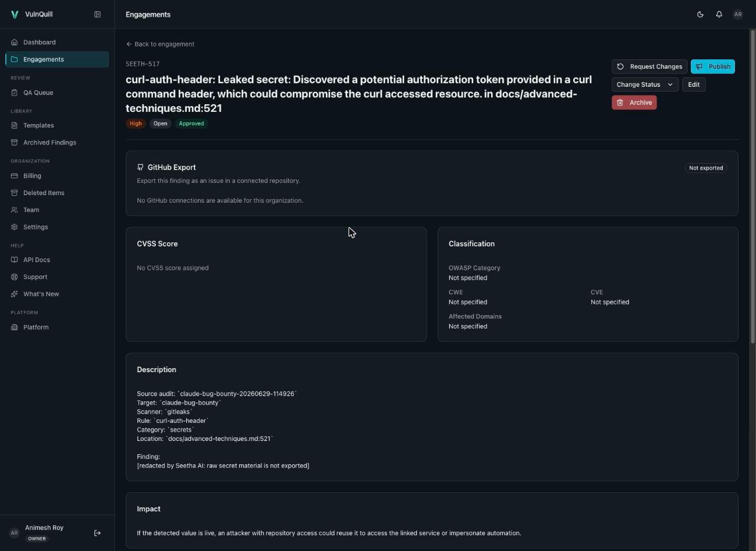
Task: Click Request Changes button
Action: pyautogui.click(x=649, y=66)
